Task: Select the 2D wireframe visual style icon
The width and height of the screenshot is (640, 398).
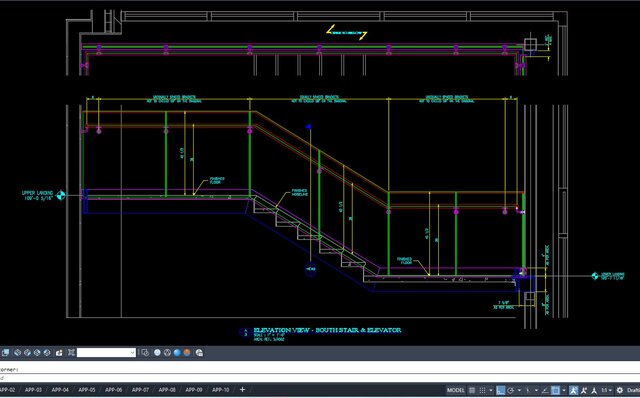Action: click(x=157, y=353)
